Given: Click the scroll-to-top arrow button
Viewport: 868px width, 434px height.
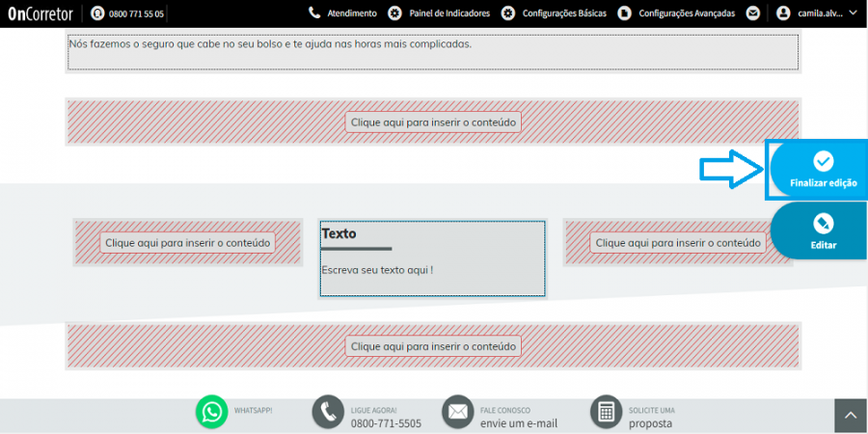Looking at the screenshot, I should pos(851,416).
